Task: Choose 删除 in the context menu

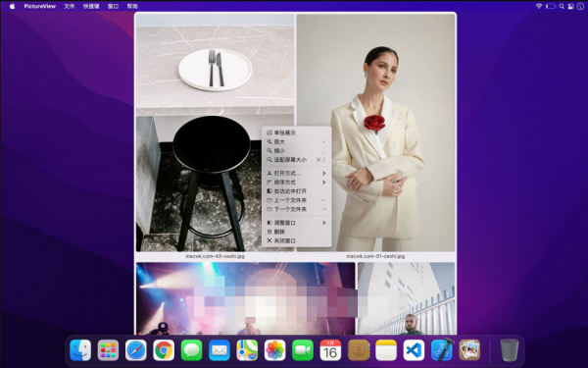Action: [296, 232]
